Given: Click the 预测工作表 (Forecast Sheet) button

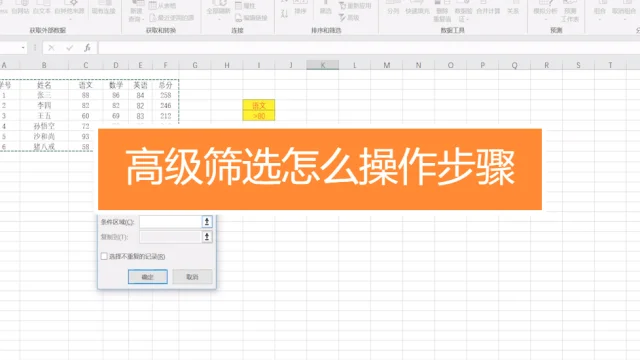Looking at the screenshot, I should pos(570,11).
